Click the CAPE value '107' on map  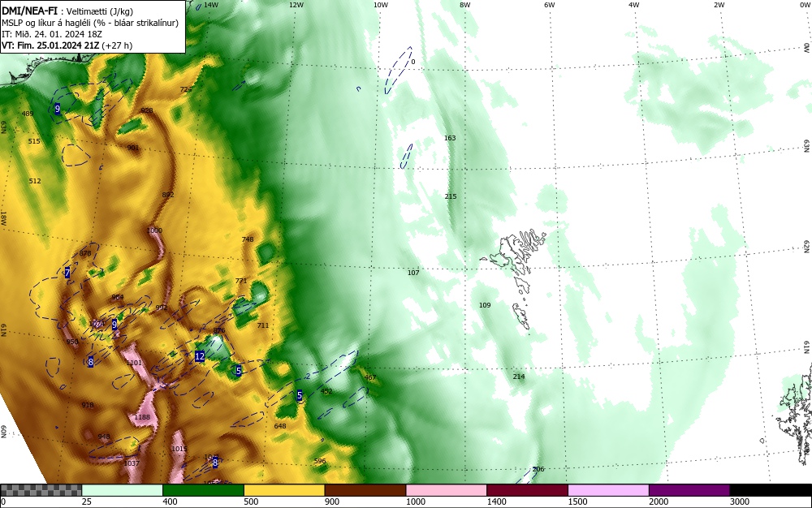click(x=413, y=273)
